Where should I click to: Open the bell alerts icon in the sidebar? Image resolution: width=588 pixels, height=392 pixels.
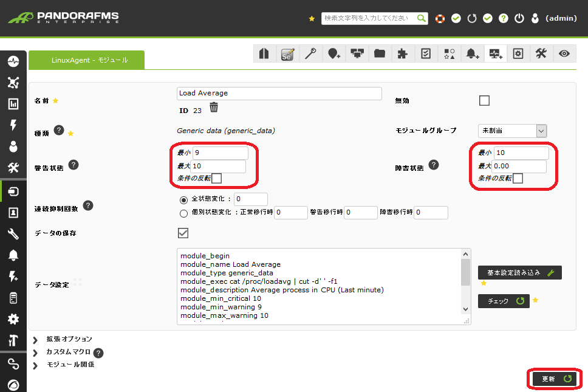13,255
